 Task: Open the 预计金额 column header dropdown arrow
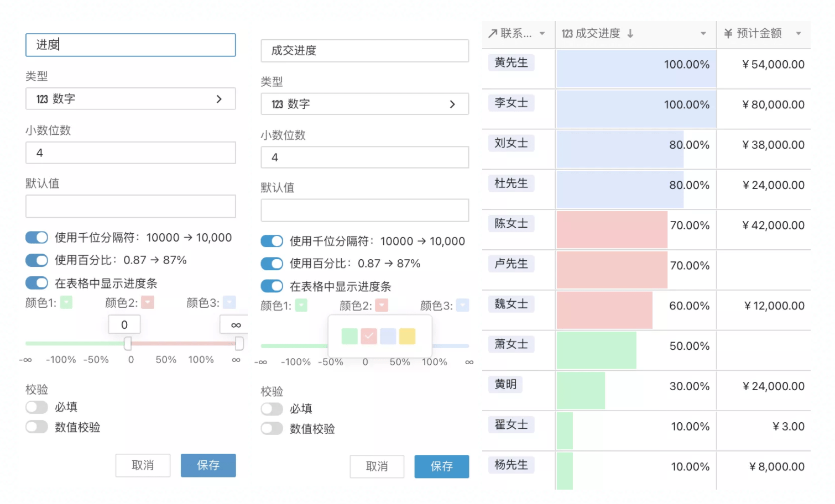799,34
